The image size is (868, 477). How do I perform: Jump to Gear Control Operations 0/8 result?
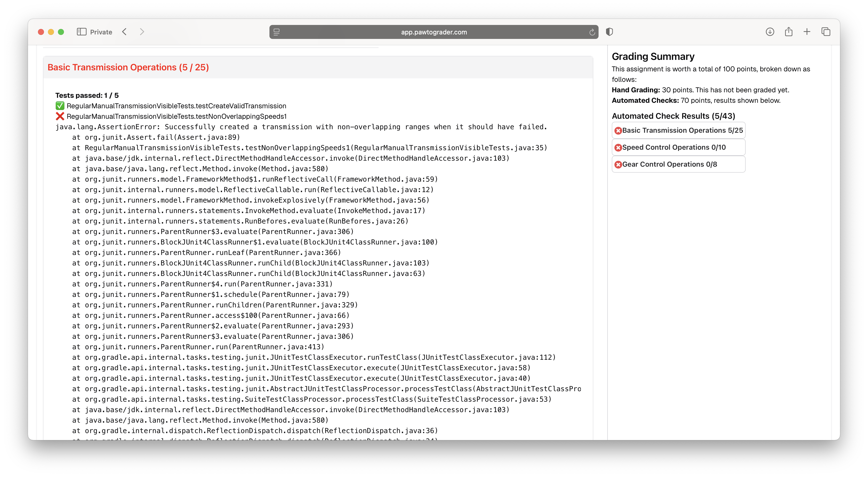(678, 164)
